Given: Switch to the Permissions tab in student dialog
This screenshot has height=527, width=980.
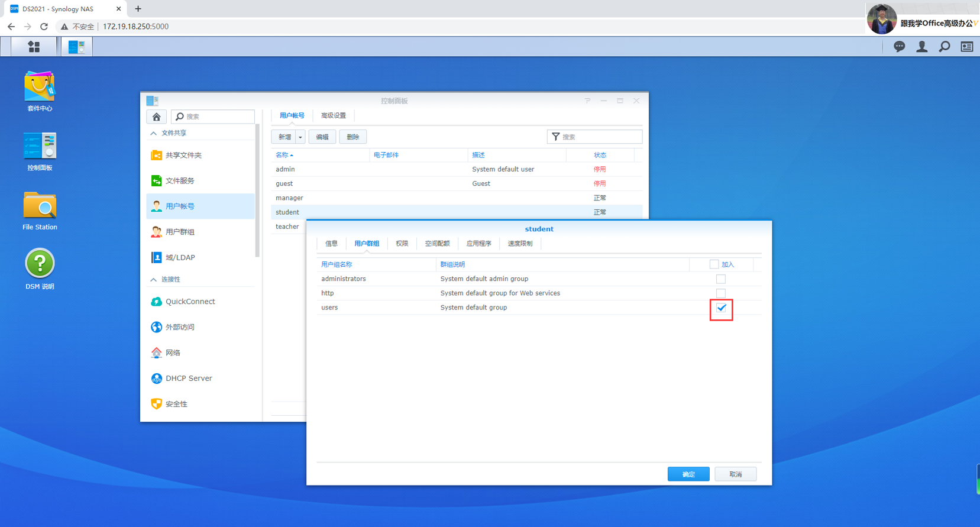Looking at the screenshot, I should click(402, 244).
